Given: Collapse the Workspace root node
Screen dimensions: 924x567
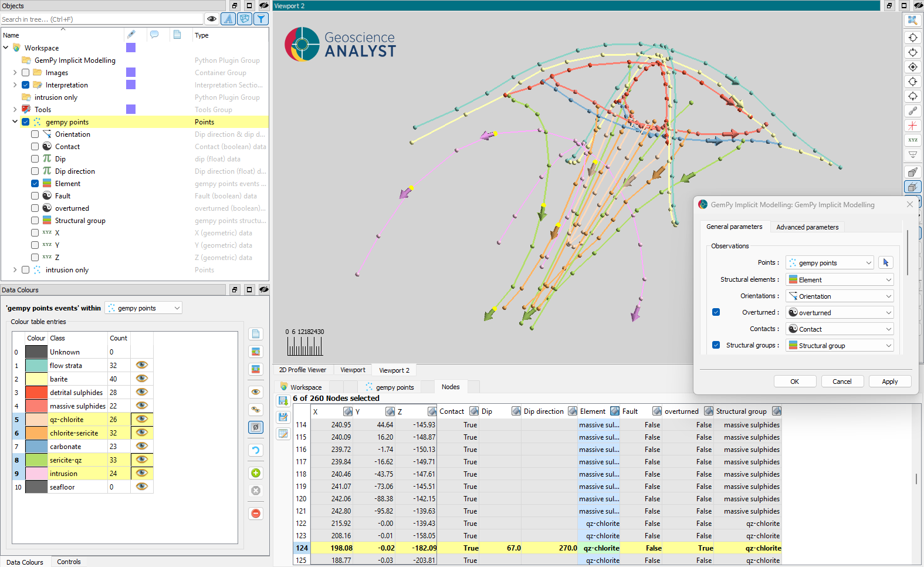Looking at the screenshot, I should click(x=6, y=48).
